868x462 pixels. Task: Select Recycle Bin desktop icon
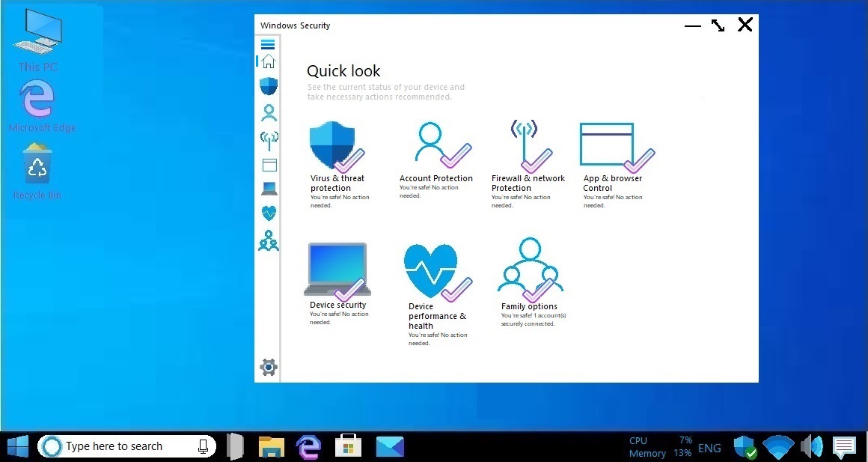(x=37, y=171)
